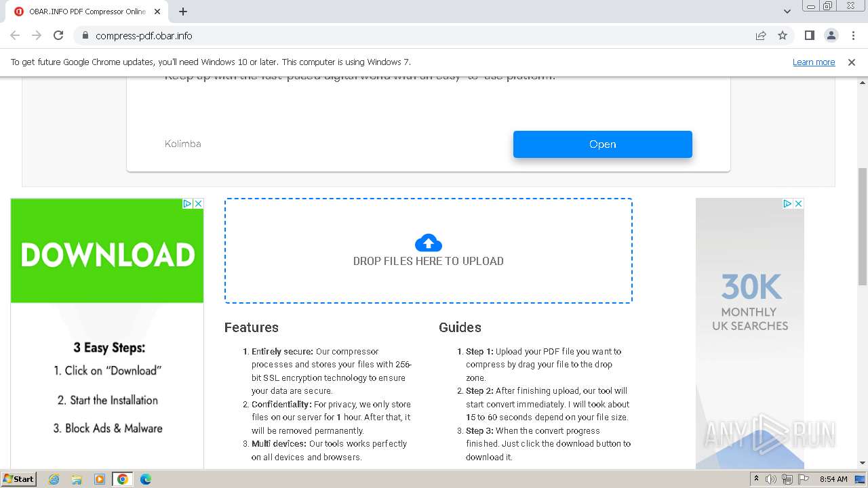Image resolution: width=868 pixels, height=488 pixels.
Task: Click '3 Easy Steps:' in left ad
Action: coord(109,348)
